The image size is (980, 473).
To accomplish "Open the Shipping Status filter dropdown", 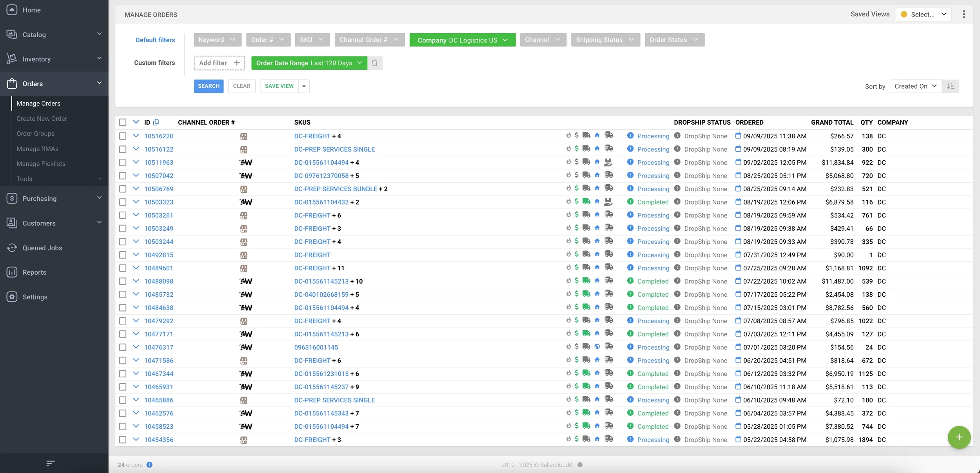I will (605, 40).
